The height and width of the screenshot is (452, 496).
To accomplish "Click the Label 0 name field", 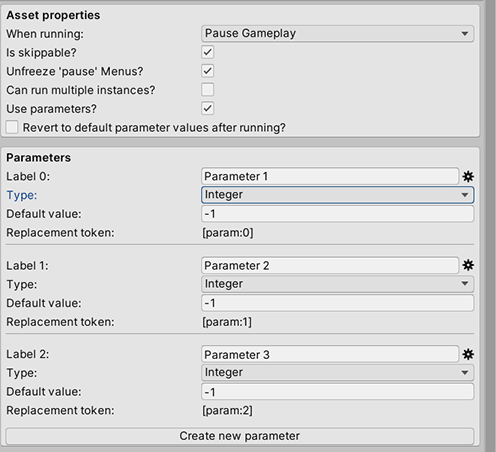I will pos(330,176).
